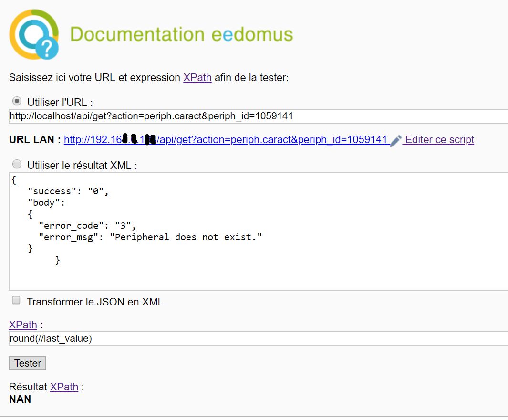
Task: Select the "Utiliser le résultat XML" radio button
Action: [x=17, y=165]
